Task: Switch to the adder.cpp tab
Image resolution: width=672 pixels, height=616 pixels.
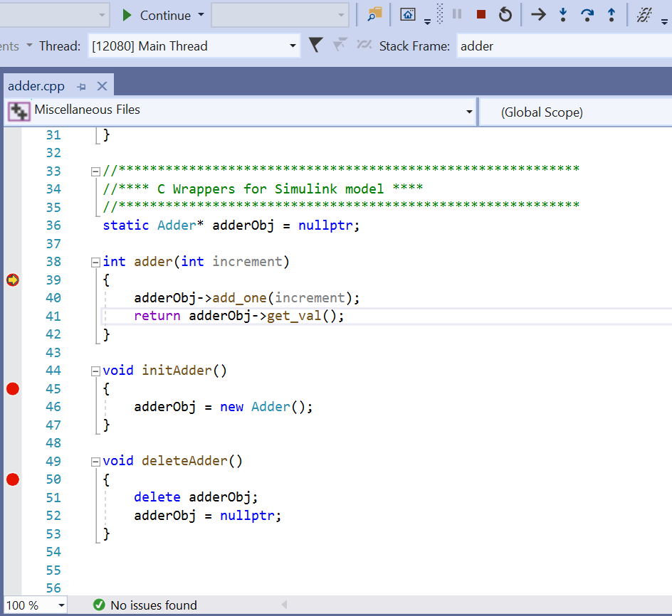Action: pos(36,85)
